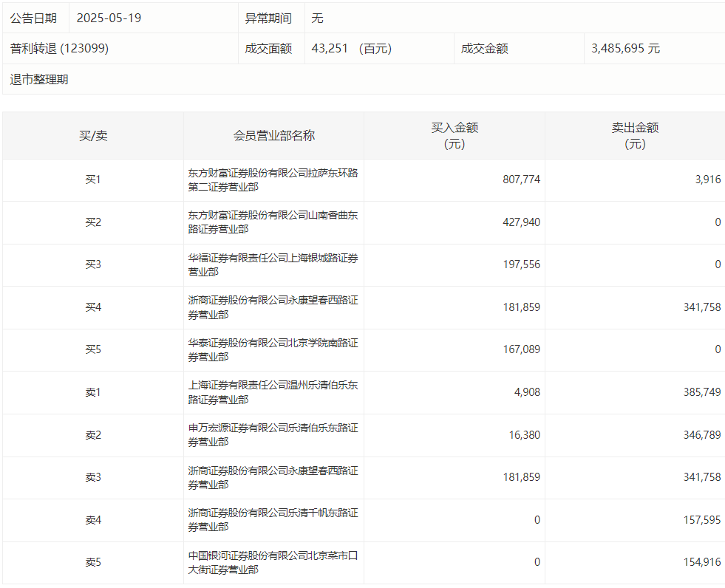Select 华泰证券 北京学院南路证券营业部
The height and width of the screenshot is (588, 725).
tap(273, 349)
